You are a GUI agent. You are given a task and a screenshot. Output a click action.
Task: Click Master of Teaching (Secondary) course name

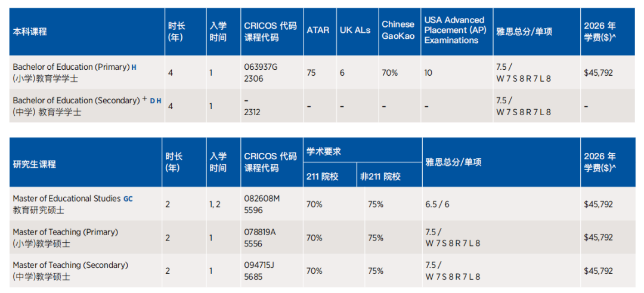coord(70,265)
